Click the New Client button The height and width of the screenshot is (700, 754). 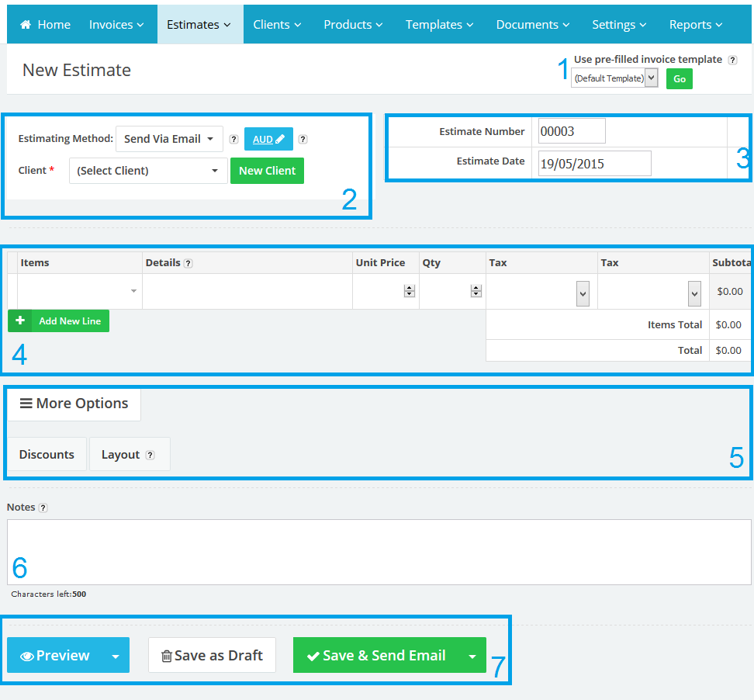point(267,171)
